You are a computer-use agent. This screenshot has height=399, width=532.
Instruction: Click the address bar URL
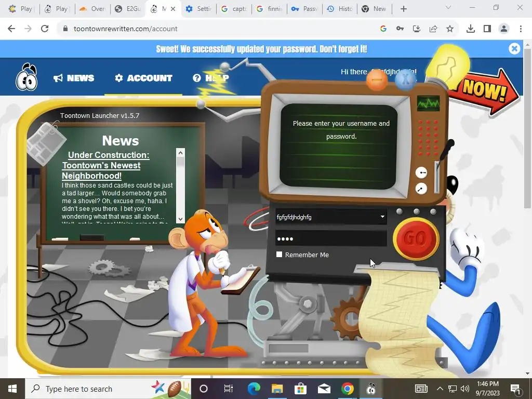pos(126,29)
